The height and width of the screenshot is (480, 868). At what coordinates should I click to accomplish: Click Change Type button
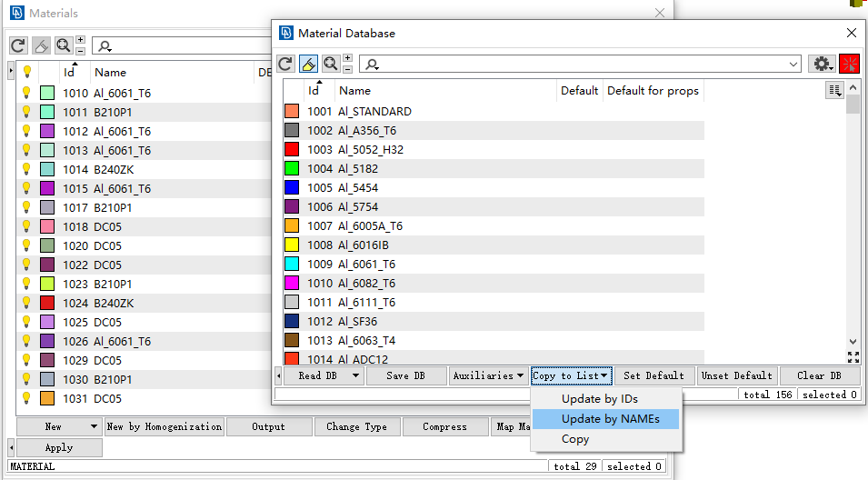point(356,427)
